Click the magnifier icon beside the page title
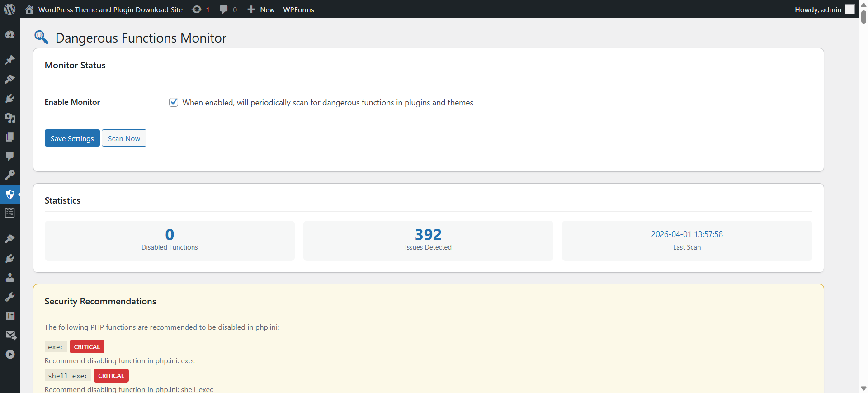Screen dimensions: 868x393 [42, 37]
